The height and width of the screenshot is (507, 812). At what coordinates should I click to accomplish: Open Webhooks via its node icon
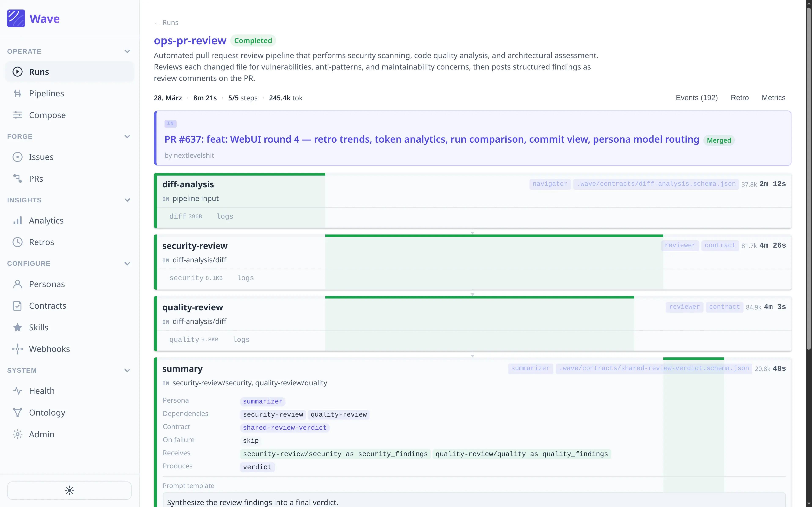coord(18,349)
